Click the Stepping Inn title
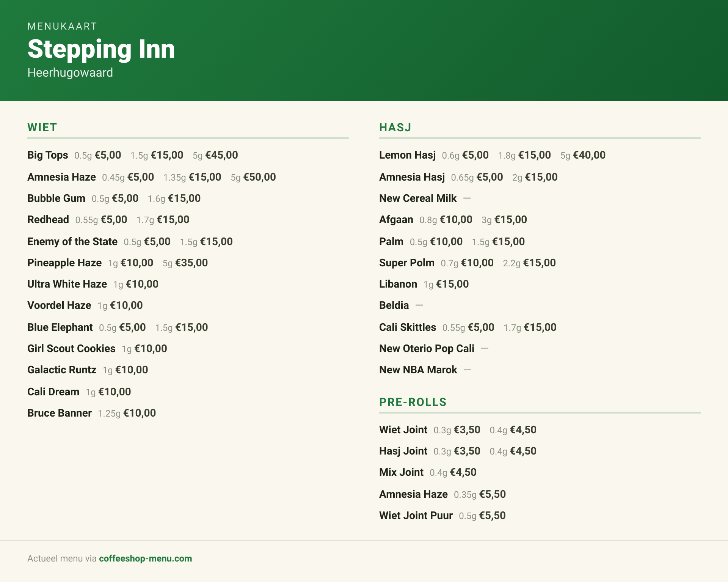The width and height of the screenshot is (728, 582). coord(101,49)
